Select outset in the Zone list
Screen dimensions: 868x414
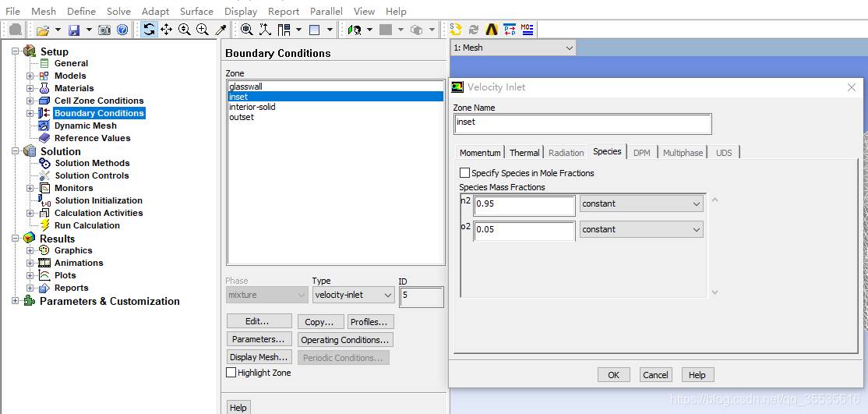336,117
